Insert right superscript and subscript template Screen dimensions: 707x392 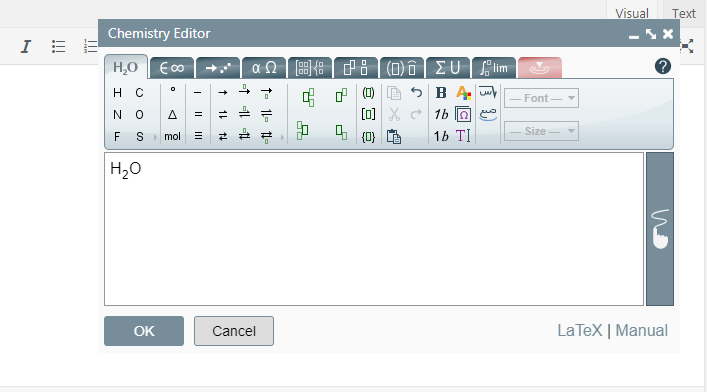coord(308,97)
